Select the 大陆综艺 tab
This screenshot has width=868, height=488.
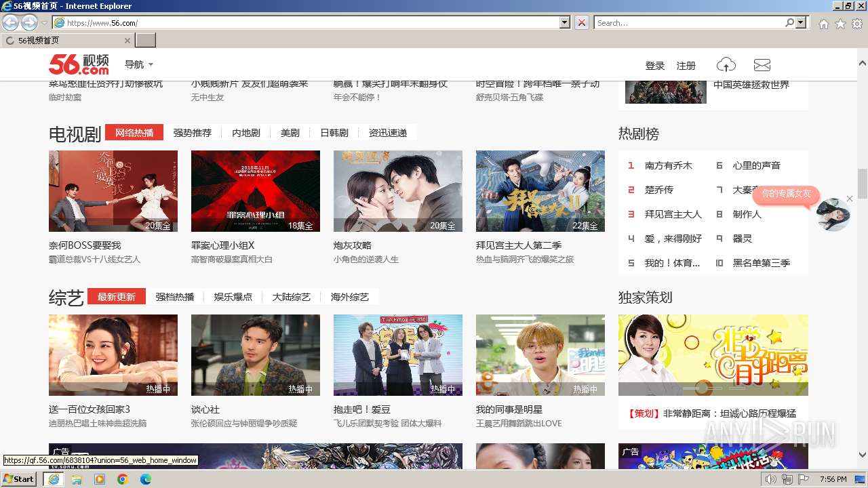(292, 297)
